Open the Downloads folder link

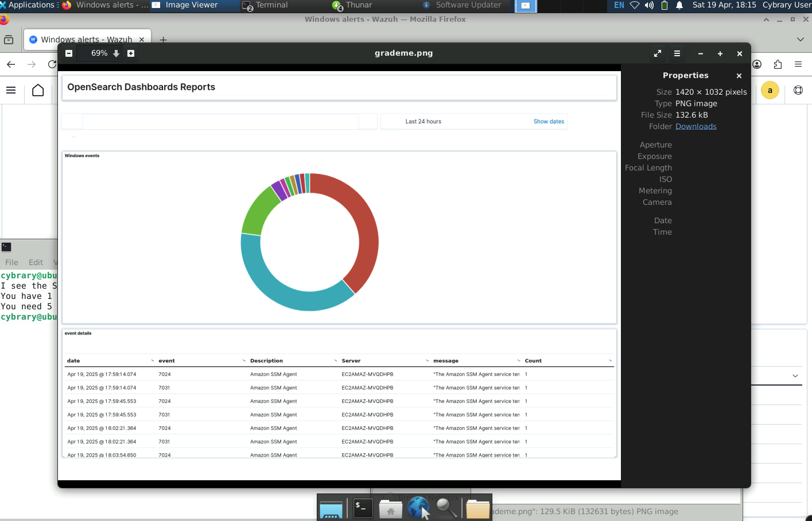[x=696, y=126]
